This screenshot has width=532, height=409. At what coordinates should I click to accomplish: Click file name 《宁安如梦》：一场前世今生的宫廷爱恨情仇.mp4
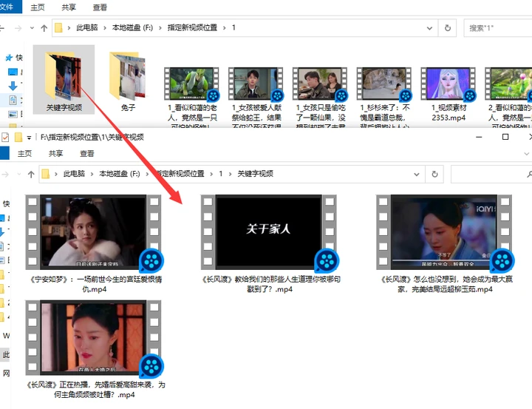pyautogui.click(x=95, y=284)
